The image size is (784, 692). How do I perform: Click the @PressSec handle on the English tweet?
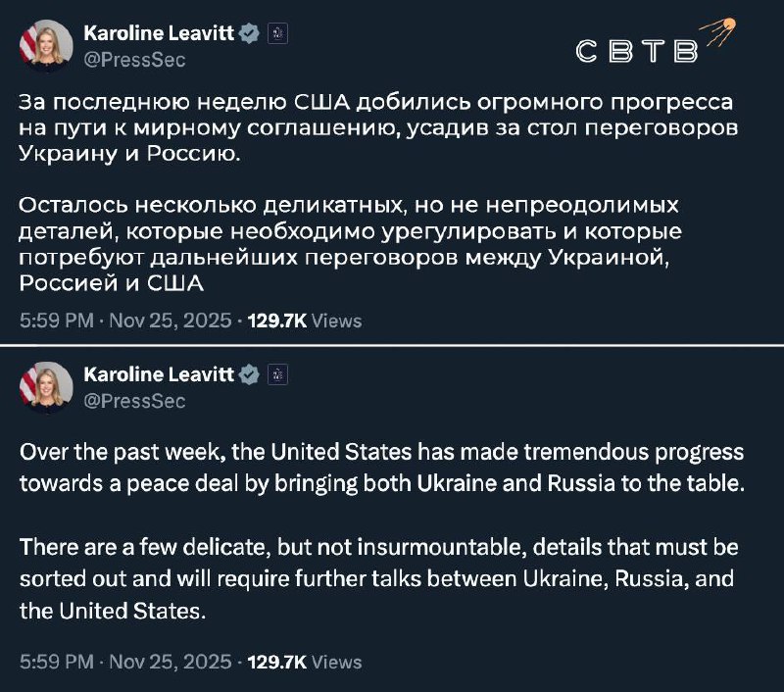[134, 400]
